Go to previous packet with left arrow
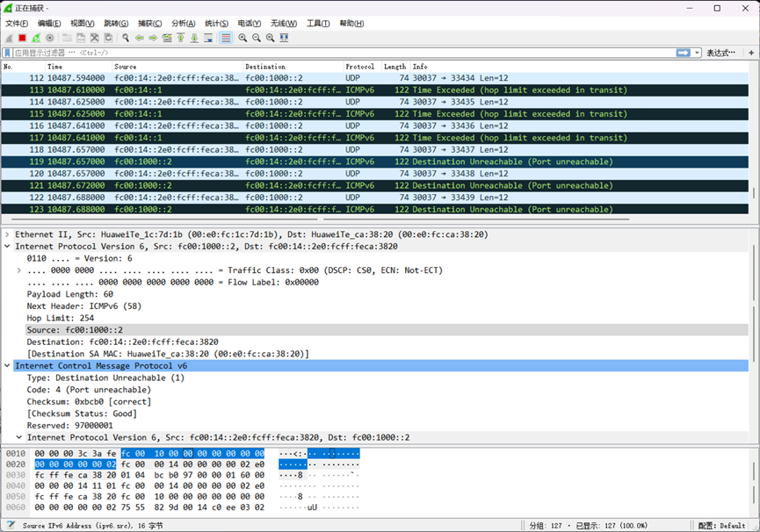760x532 pixels. click(140, 38)
